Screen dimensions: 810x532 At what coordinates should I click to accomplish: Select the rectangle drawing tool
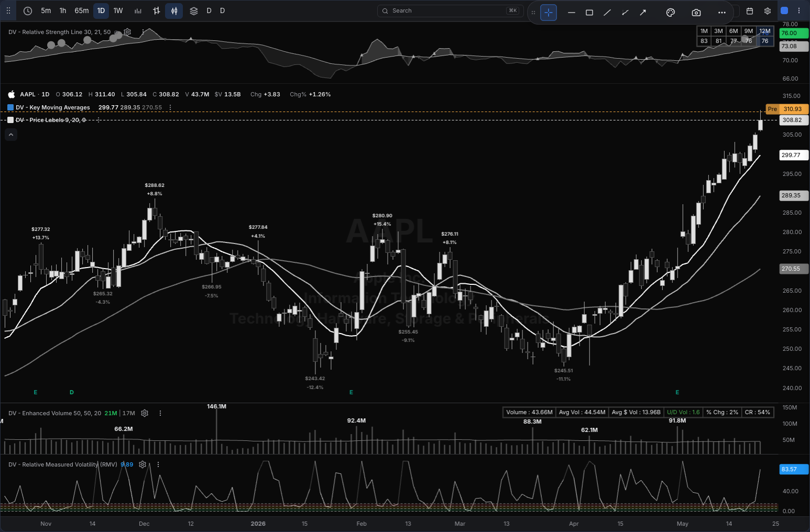click(x=589, y=13)
